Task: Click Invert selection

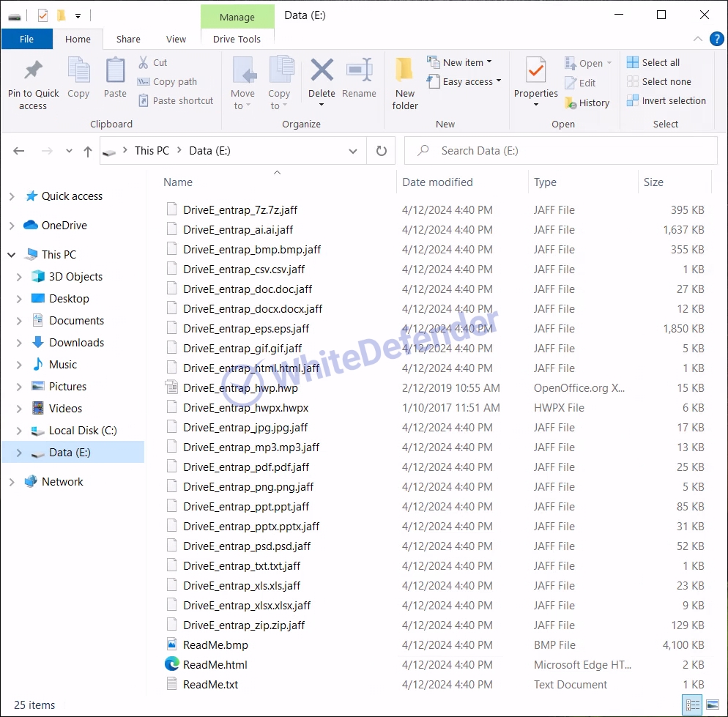Action: coord(666,101)
